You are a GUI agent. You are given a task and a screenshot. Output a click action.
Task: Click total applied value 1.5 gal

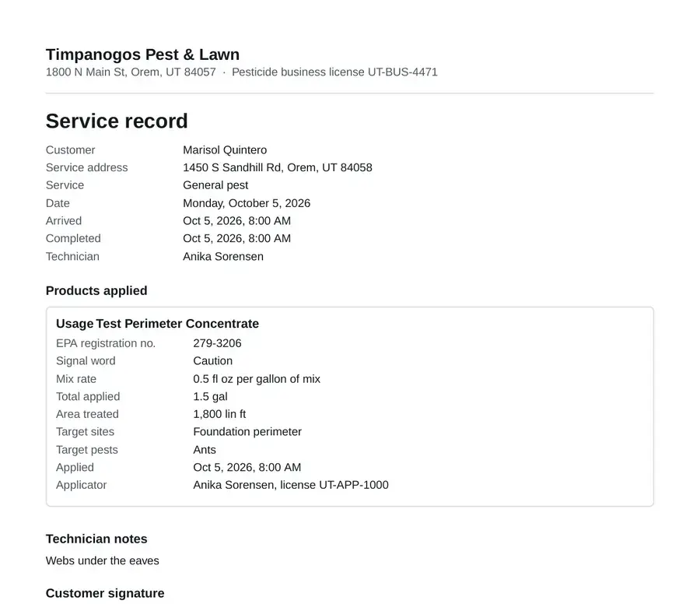tap(210, 397)
